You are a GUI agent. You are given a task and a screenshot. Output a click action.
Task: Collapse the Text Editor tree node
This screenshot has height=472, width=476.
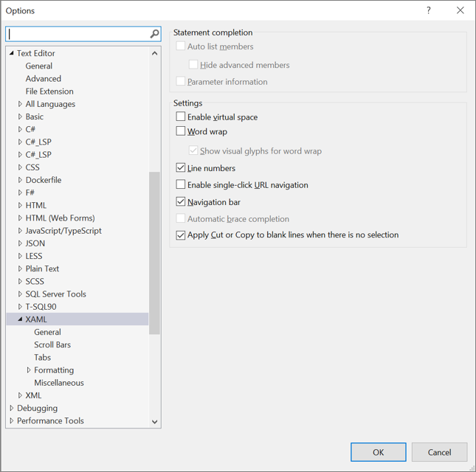[x=12, y=53]
